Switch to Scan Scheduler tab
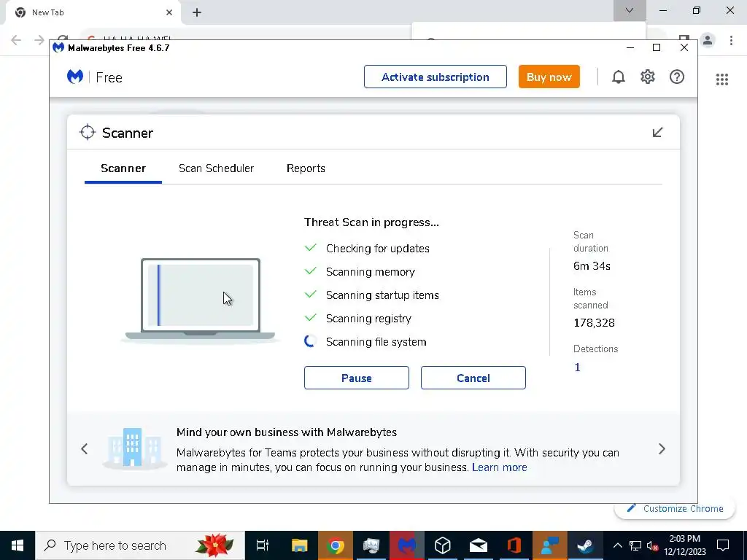The image size is (747, 560). [x=216, y=168]
